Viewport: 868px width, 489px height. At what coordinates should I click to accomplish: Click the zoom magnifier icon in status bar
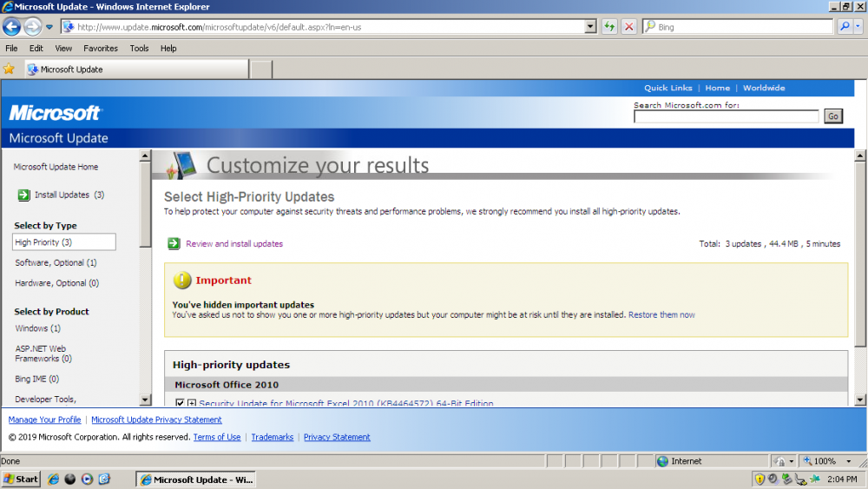tap(807, 460)
